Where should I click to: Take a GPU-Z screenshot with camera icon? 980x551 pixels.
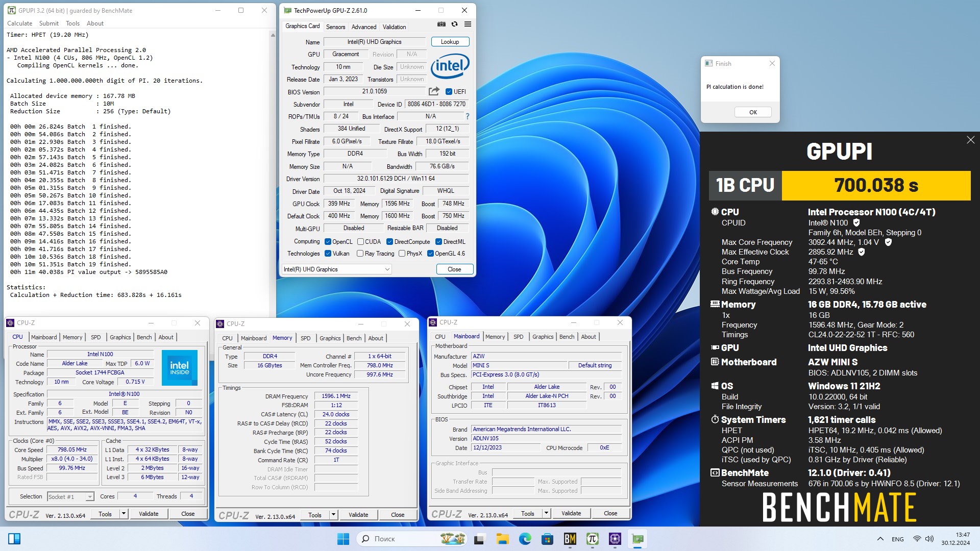tap(442, 24)
